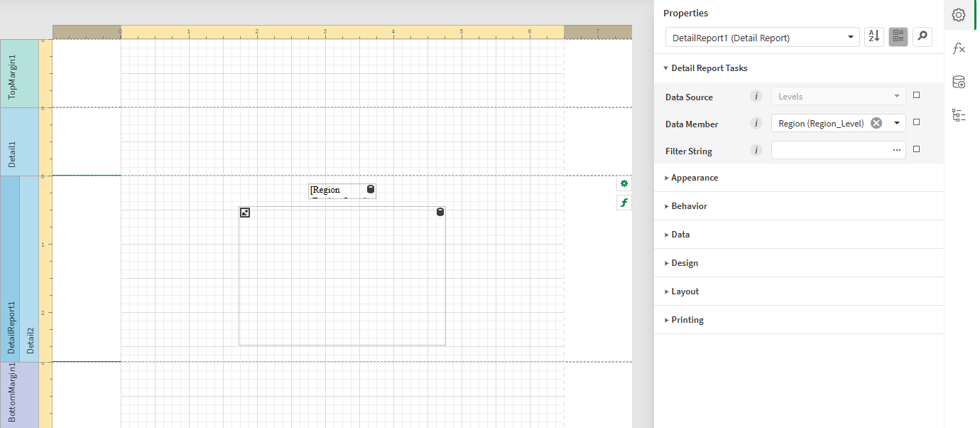The image size is (980, 428).
Task: Clear Region data member with the X button
Action: pos(876,122)
